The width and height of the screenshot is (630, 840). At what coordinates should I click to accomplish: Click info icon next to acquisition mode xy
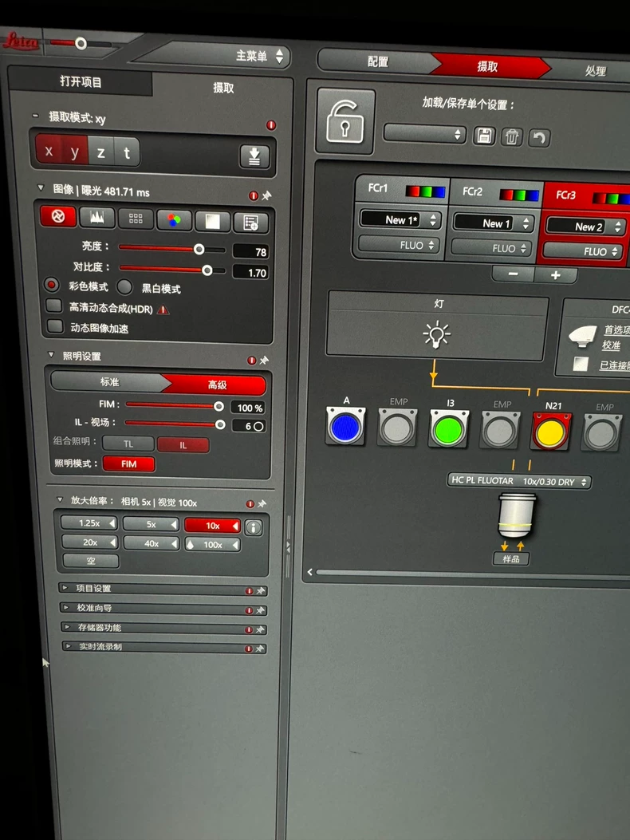pos(271,125)
